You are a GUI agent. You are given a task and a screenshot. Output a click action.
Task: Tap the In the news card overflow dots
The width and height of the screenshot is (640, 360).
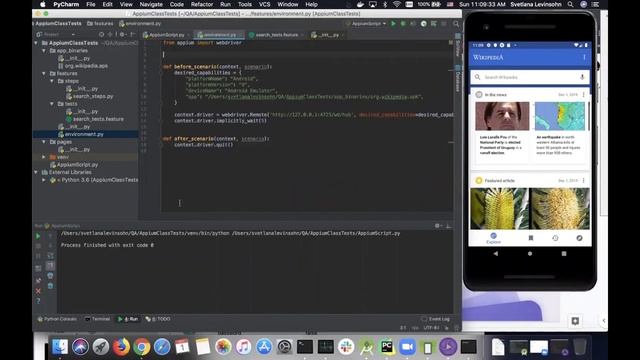coord(583,95)
